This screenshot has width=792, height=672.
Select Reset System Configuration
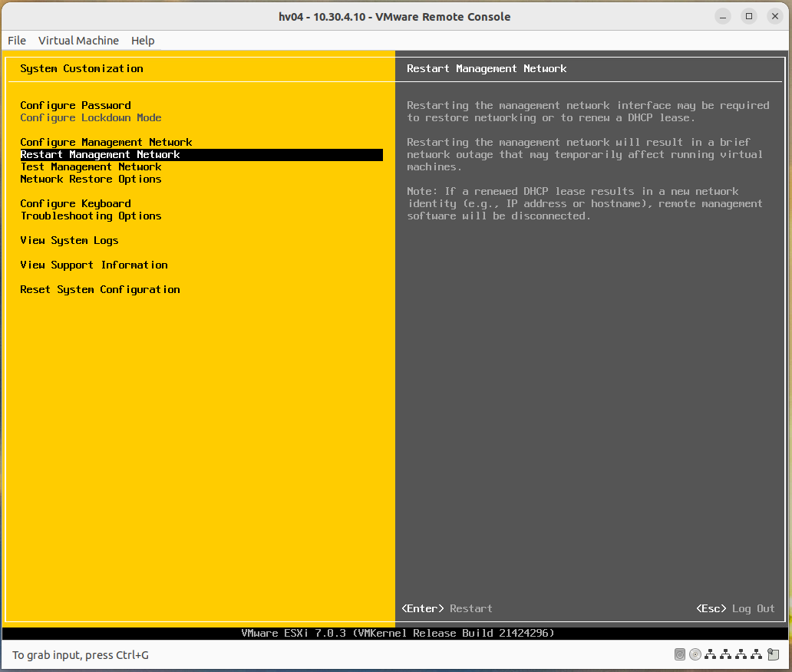(x=100, y=289)
